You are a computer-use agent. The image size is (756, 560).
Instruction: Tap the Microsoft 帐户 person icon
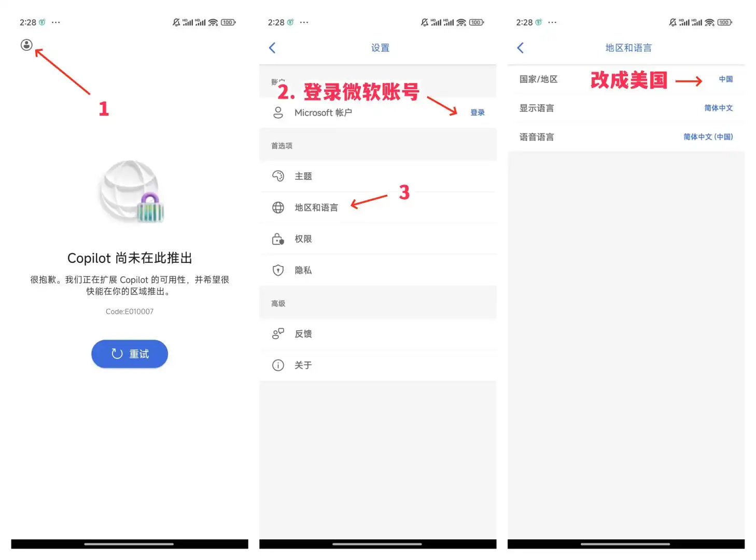coord(278,113)
